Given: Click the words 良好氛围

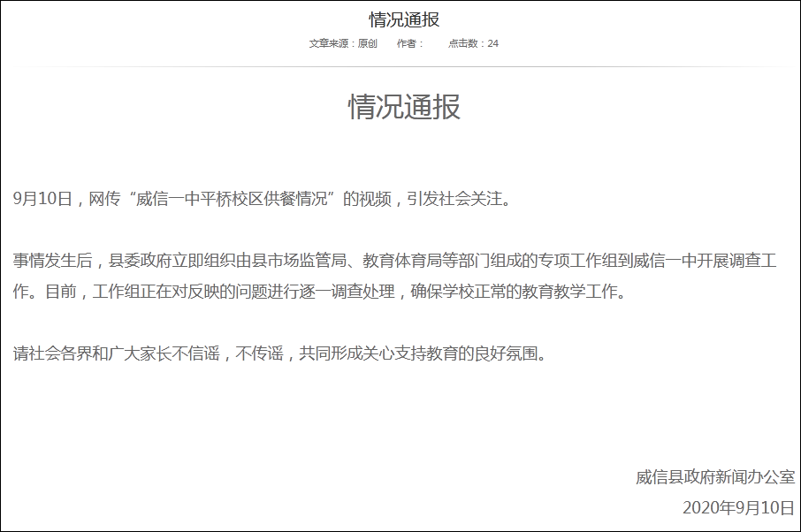Looking at the screenshot, I should coord(507,354).
